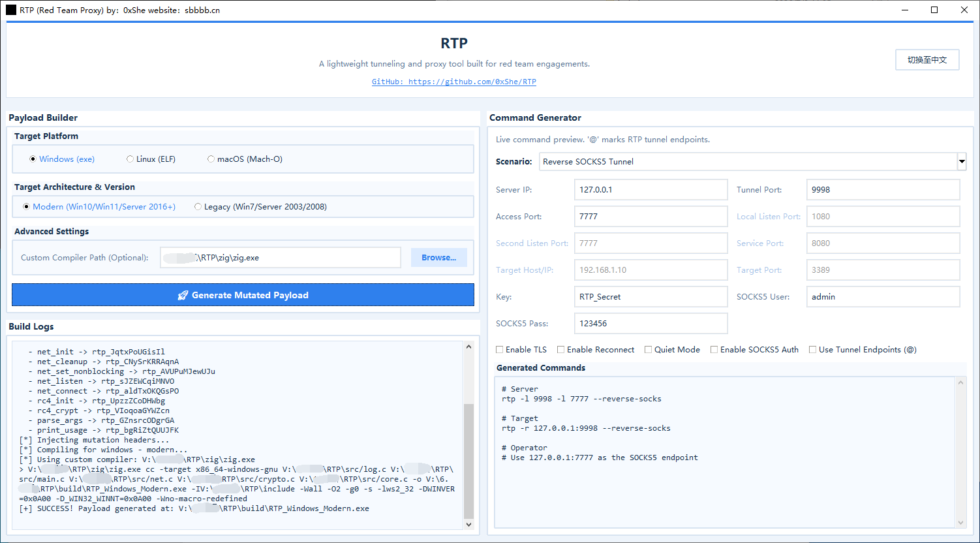Click the Live command preview hint text
Viewport: 980px width, 543px height.
pos(603,140)
